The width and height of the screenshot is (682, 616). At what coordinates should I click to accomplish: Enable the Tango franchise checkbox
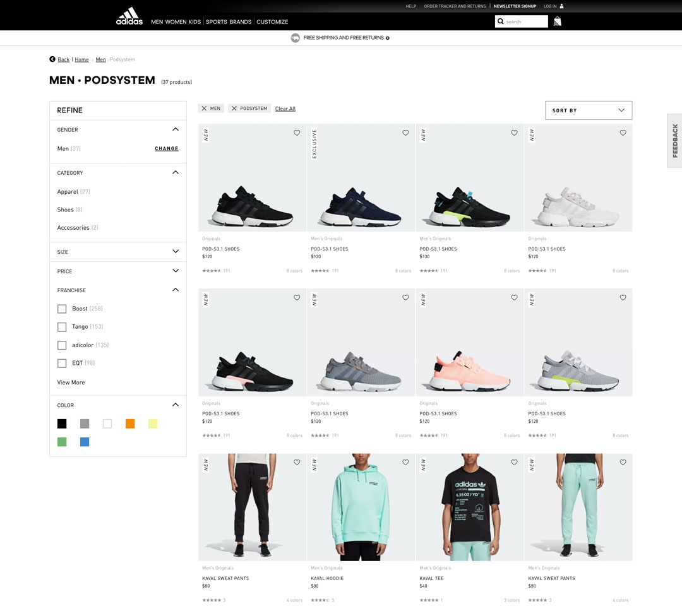tap(62, 327)
